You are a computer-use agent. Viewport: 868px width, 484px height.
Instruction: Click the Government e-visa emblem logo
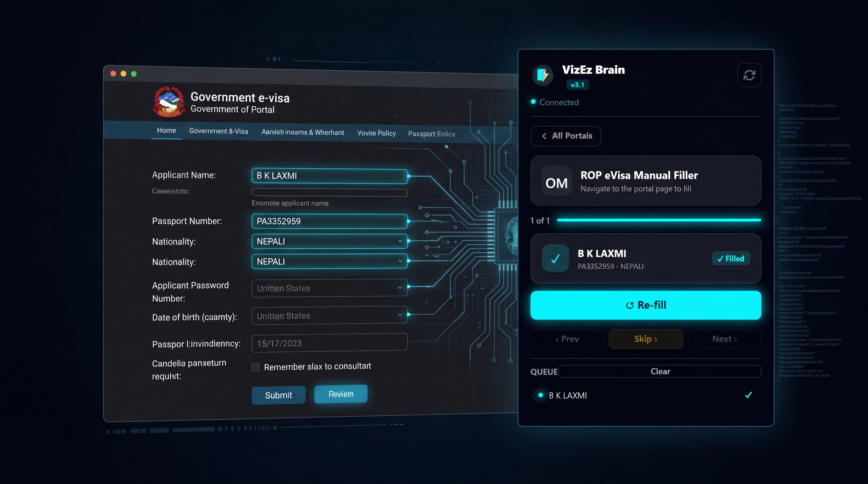click(169, 102)
